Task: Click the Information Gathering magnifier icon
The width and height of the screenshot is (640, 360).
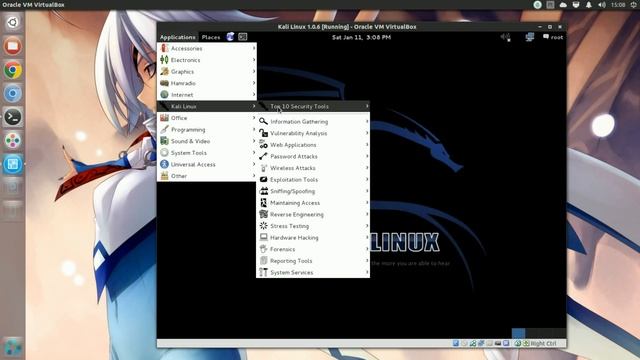Action: 264,121
